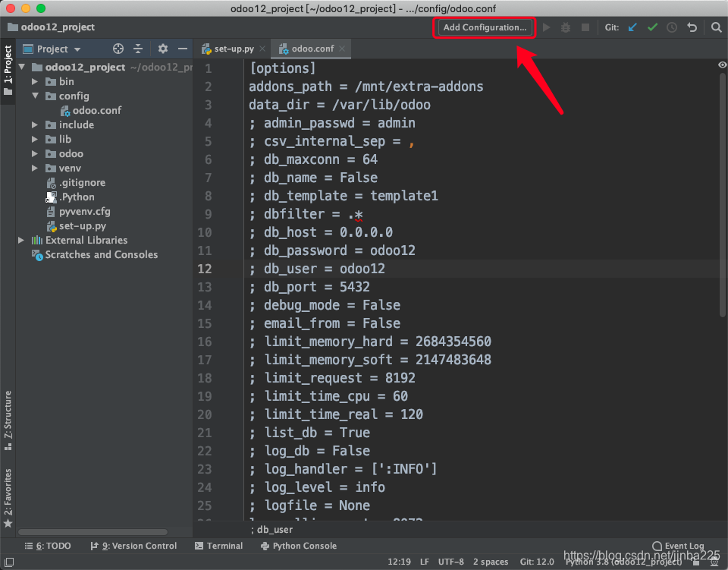Click the project panel horizontal scrollbar

point(93,532)
